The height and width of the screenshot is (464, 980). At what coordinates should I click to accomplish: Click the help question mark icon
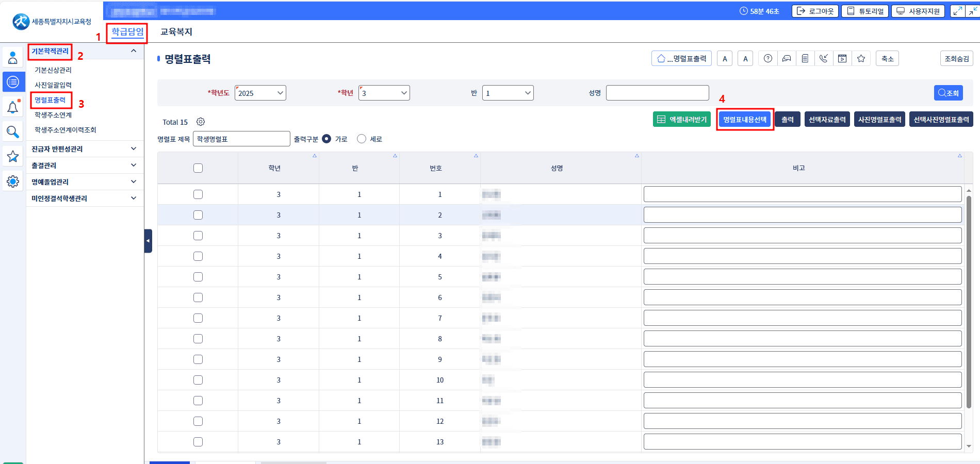click(768, 59)
